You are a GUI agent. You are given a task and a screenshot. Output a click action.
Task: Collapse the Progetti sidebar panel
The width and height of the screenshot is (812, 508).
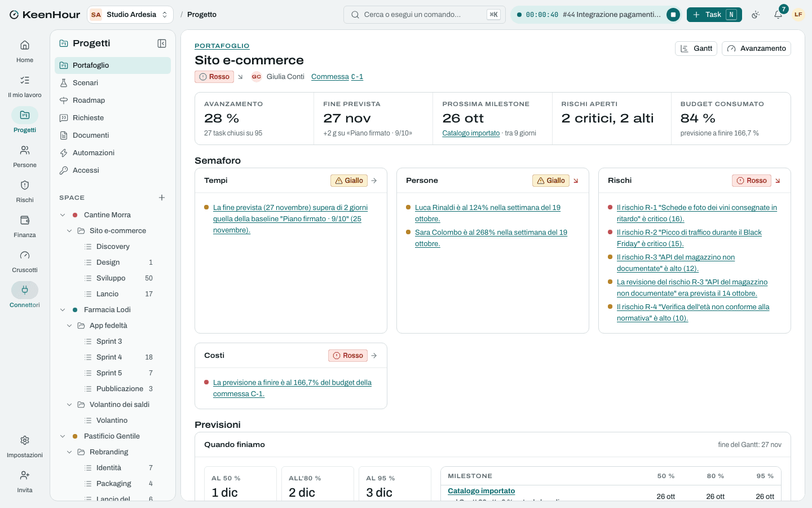pyautogui.click(x=162, y=43)
